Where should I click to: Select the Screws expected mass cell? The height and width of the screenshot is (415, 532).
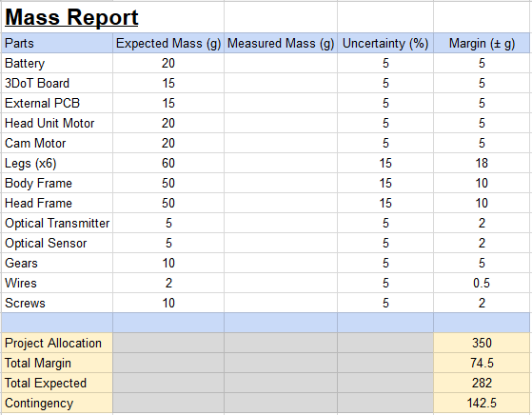click(x=168, y=303)
